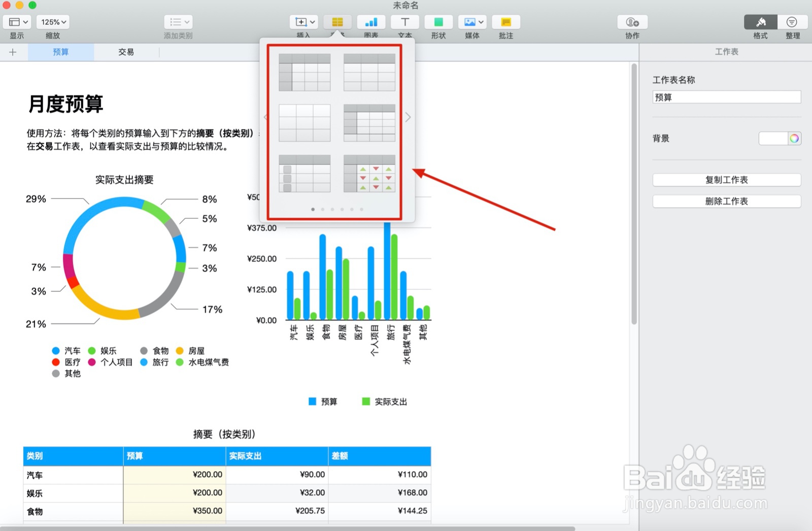Viewport: 812px width, 531px height.
Task: Click the 复制工作表 button
Action: pyautogui.click(x=726, y=179)
